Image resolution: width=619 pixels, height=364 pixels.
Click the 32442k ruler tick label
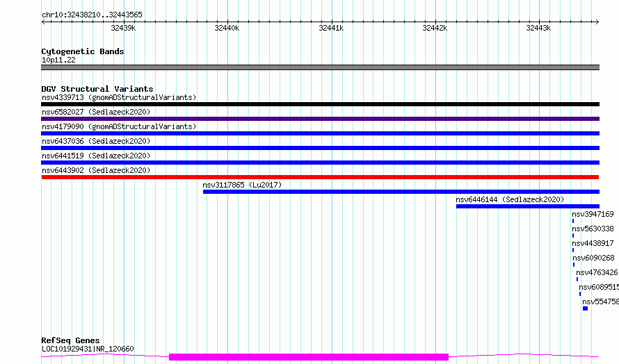coord(435,28)
